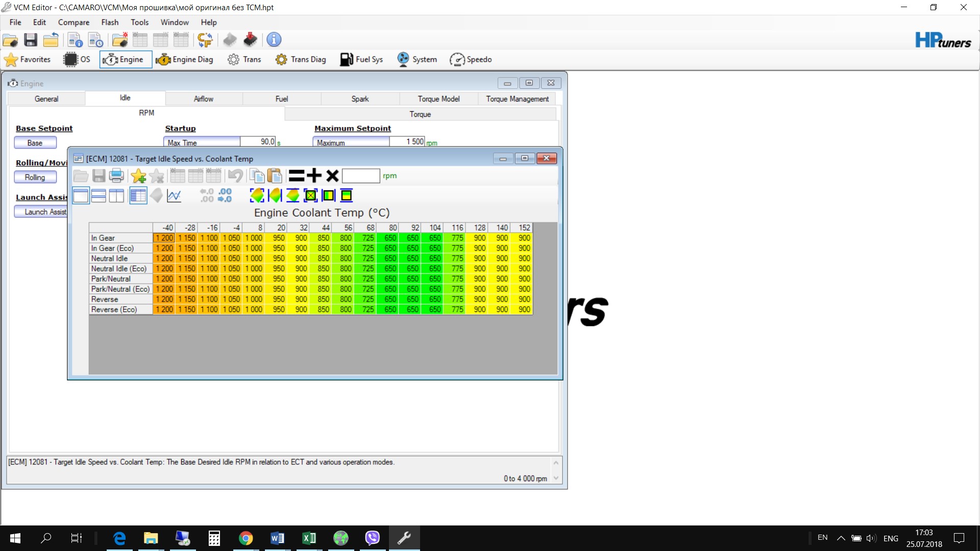
Task: Switch to the Torque sub-tab
Action: click(420, 114)
